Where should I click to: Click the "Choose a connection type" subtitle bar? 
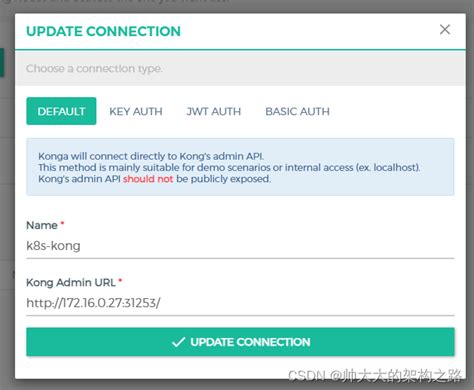240,68
